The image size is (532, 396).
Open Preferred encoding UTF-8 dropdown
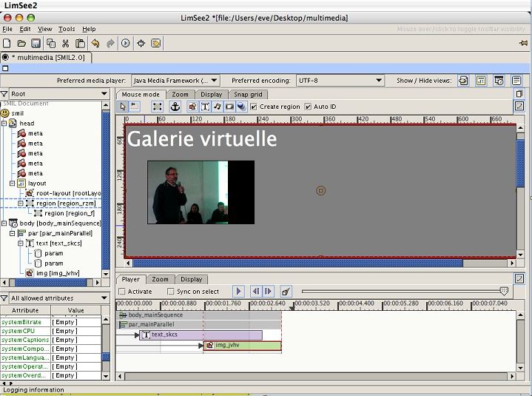(x=340, y=81)
